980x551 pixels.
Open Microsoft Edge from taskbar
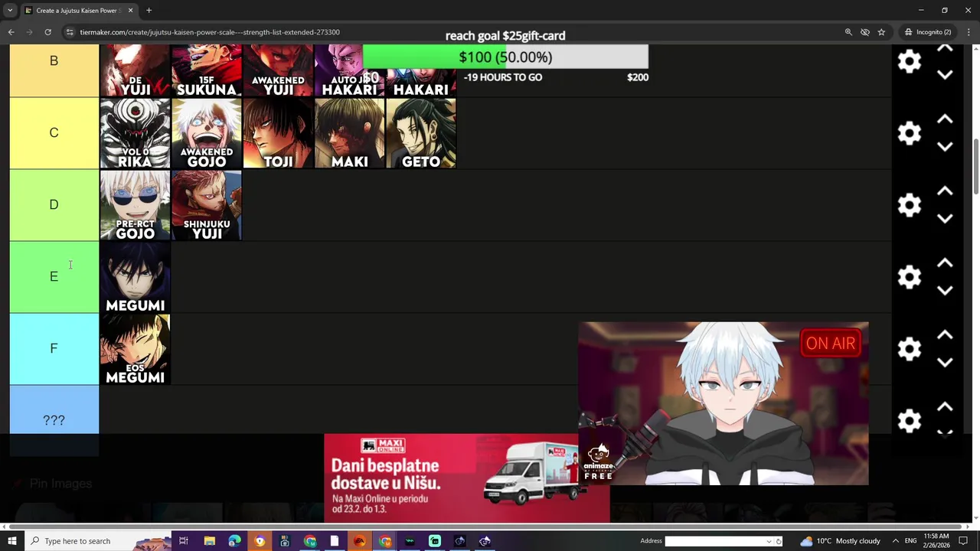point(234,541)
